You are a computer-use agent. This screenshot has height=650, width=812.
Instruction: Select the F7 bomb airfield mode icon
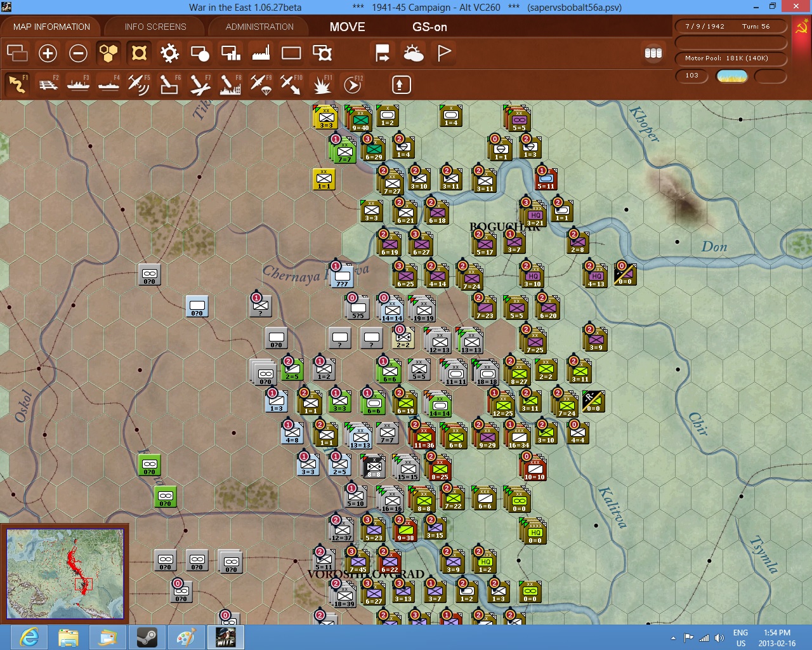(x=200, y=84)
